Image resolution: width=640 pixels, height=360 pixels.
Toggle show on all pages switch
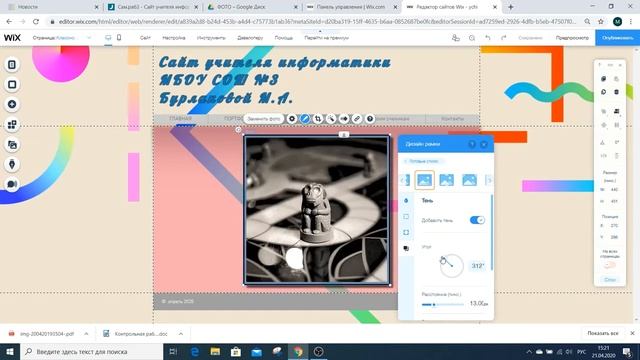tap(610, 265)
